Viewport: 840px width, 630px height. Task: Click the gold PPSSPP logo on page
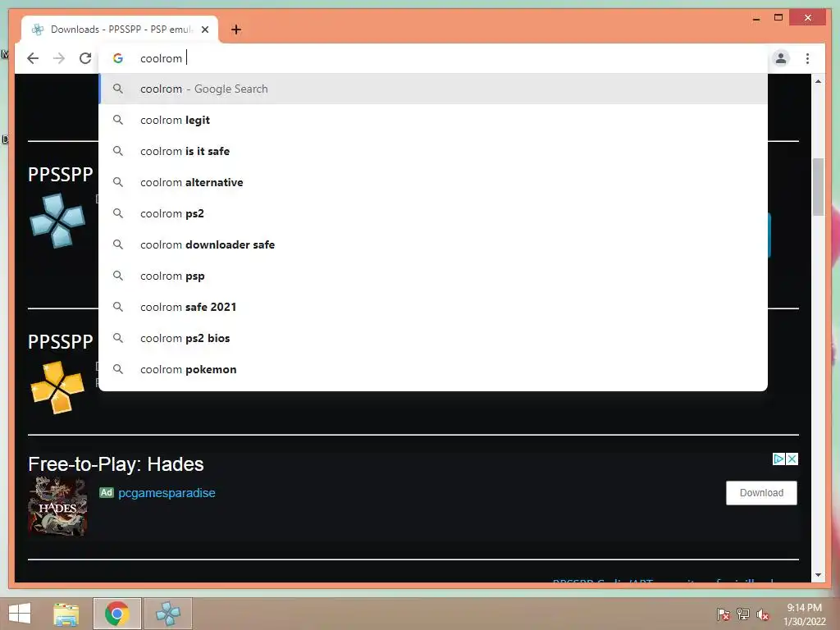coord(57,387)
